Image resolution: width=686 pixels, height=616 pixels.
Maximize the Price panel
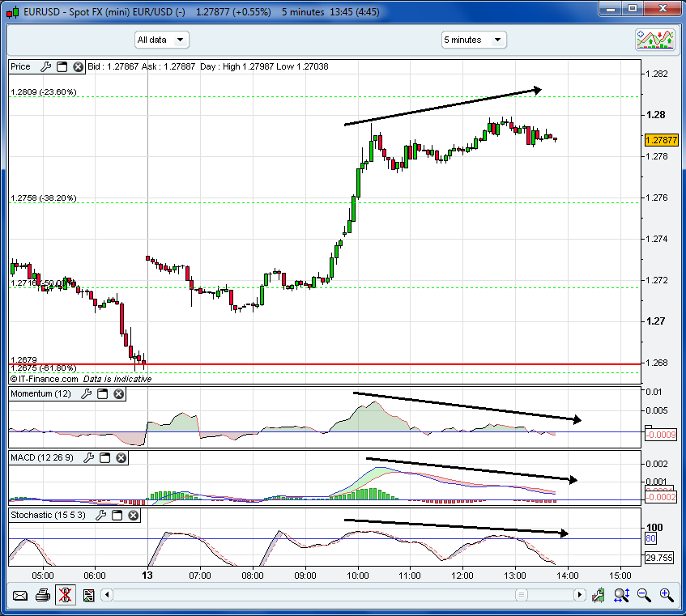[x=62, y=66]
